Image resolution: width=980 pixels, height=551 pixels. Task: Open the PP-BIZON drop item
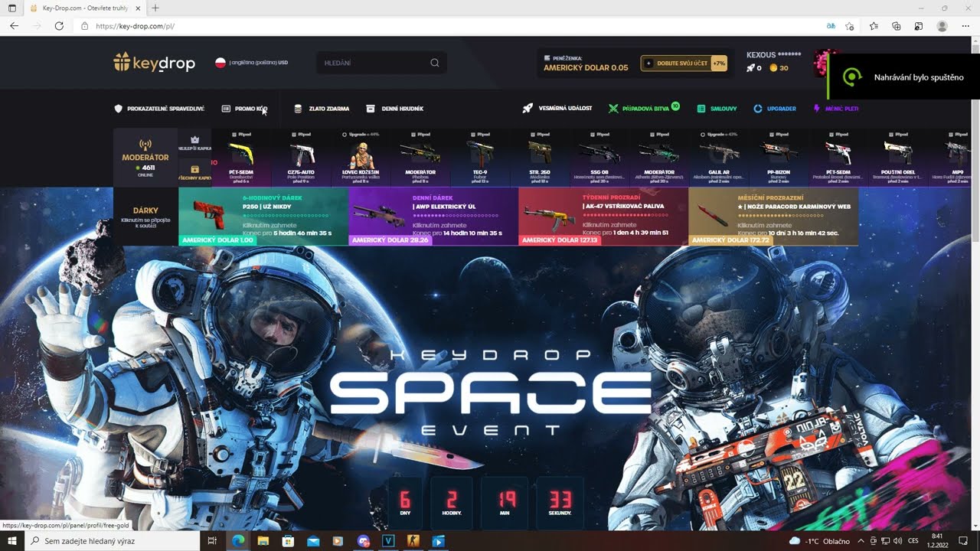coord(779,157)
